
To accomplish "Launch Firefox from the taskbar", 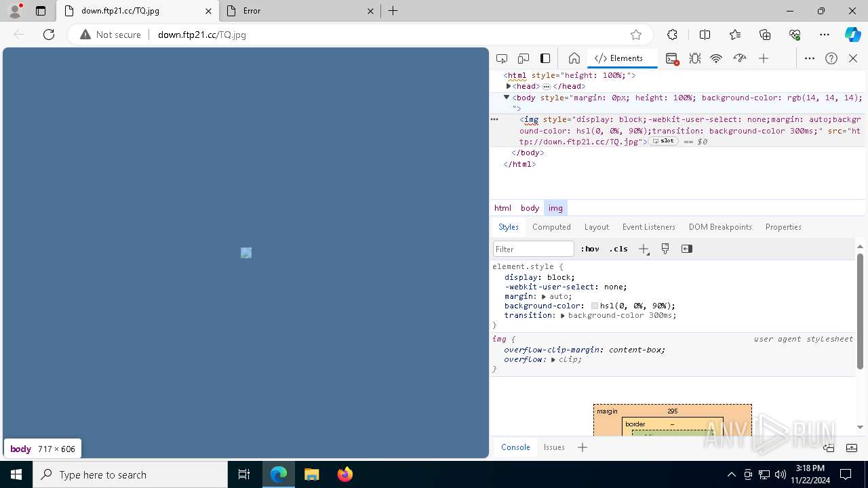I will (344, 474).
